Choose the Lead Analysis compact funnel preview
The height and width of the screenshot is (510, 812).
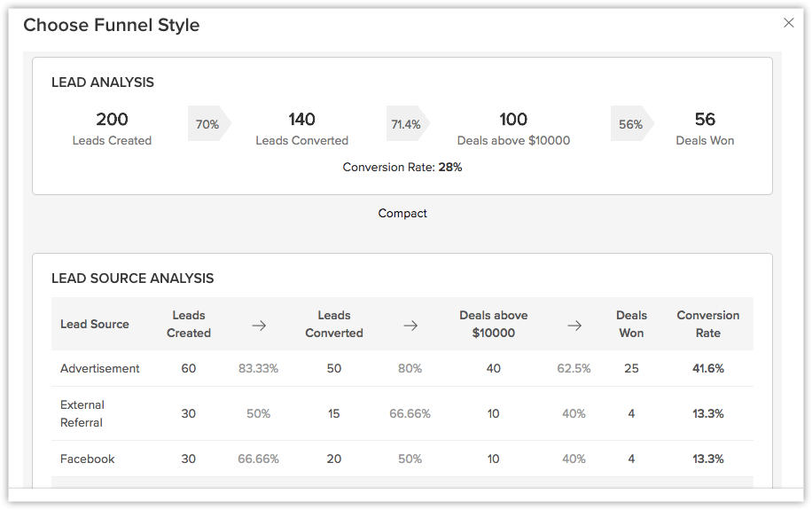(402, 126)
